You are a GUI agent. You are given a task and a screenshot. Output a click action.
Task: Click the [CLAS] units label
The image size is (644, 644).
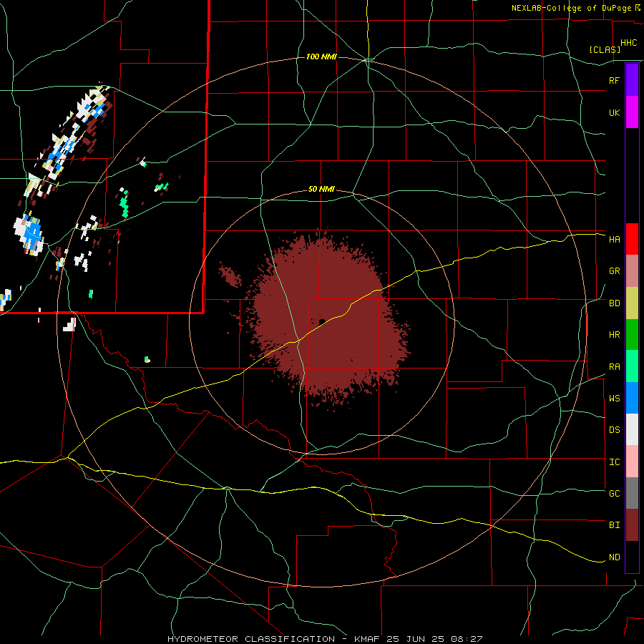(x=605, y=50)
